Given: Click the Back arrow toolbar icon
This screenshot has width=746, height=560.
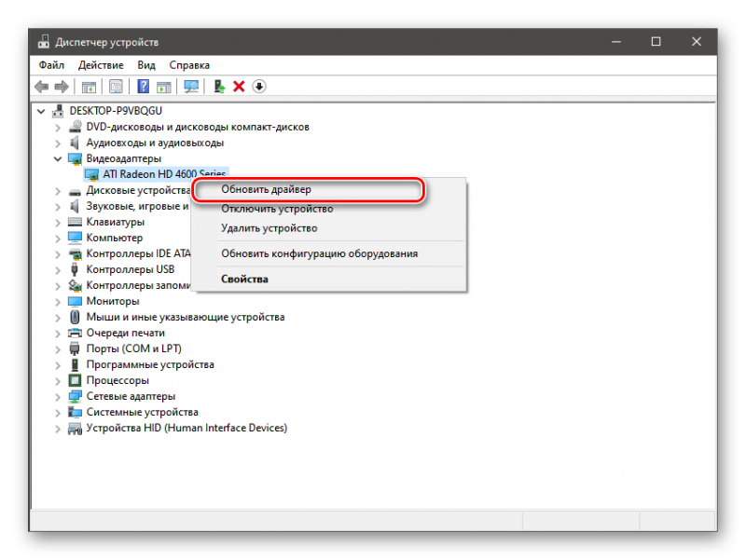Looking at the screenshot, I should pos(41,87).
